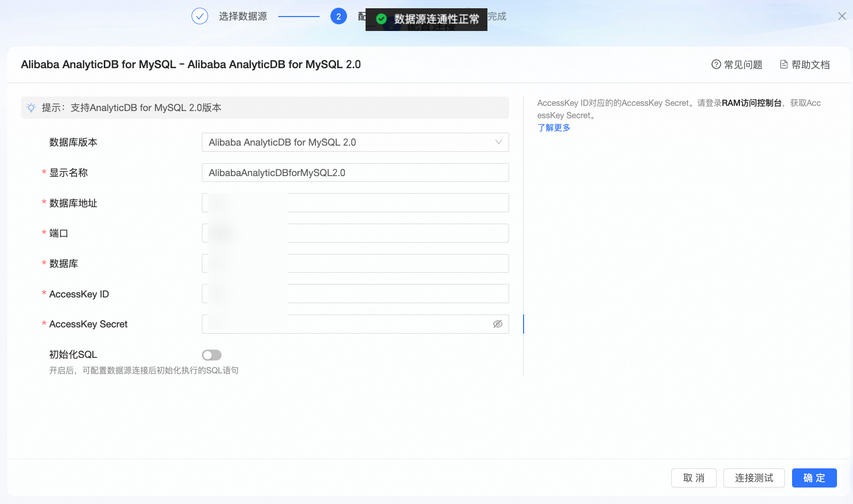Click the step 2 circle indicator
This screenshot has width=853, height=504.
[338, 17]
